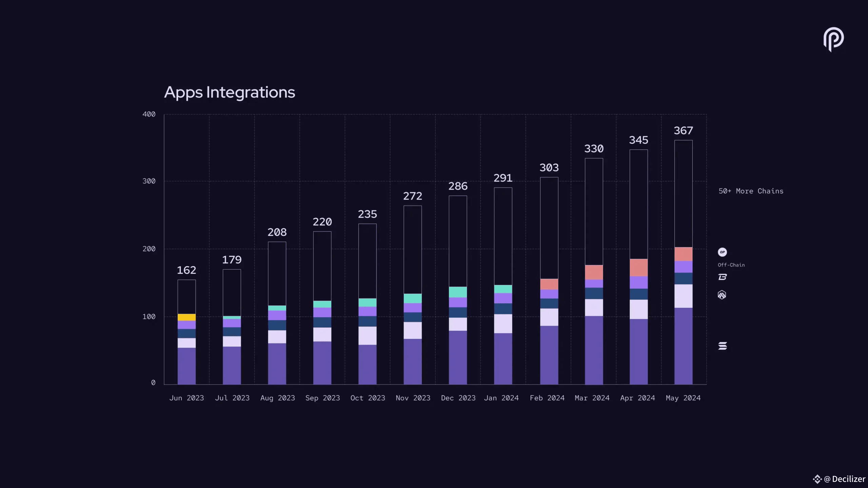
Task: Click the yellow segment in the Jun 2023 bar
Action: tap(186, 317)
